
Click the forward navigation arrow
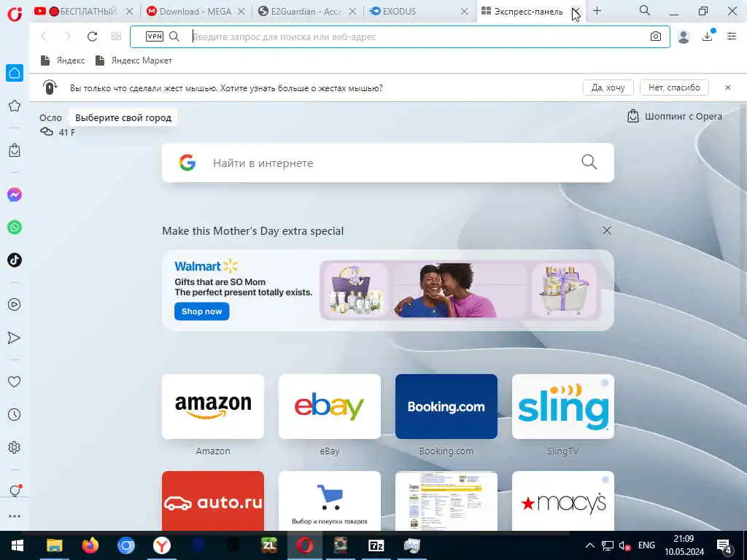click(x=68, y=36)
